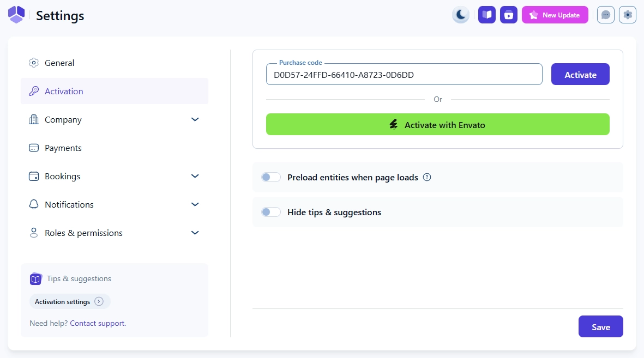Click into the Purchase code field
Screen dimensions: 644x358
(404, 75)
